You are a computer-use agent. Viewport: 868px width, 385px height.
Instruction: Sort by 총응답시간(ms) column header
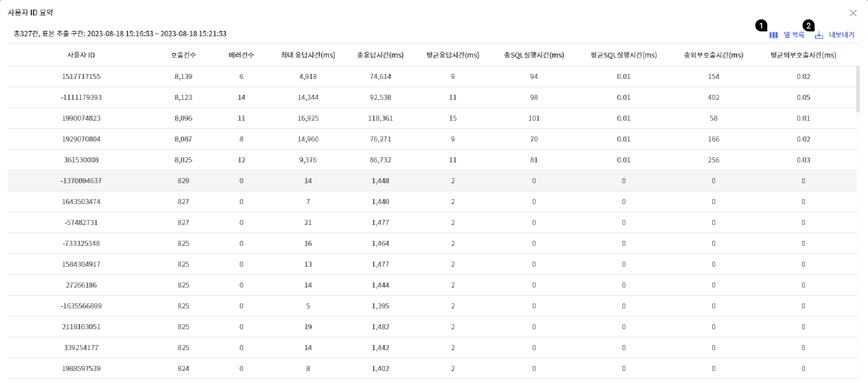pos(380,55)
